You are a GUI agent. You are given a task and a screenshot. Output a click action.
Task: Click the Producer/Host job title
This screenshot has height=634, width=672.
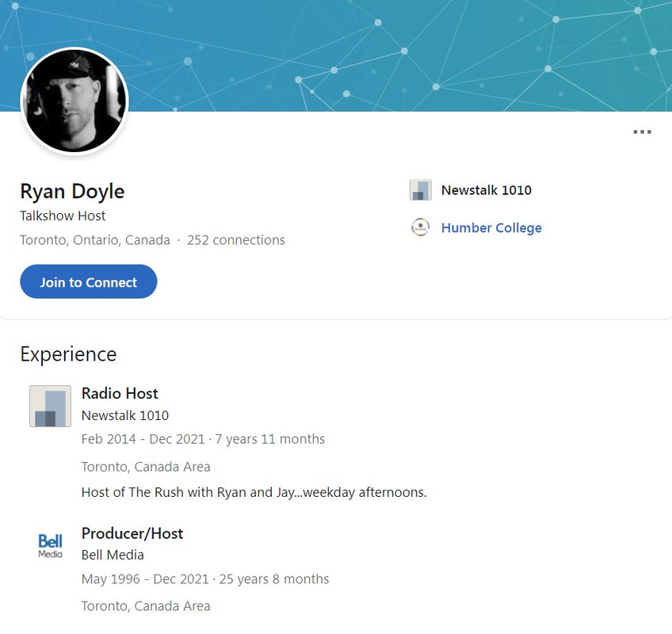pos(132,533)
